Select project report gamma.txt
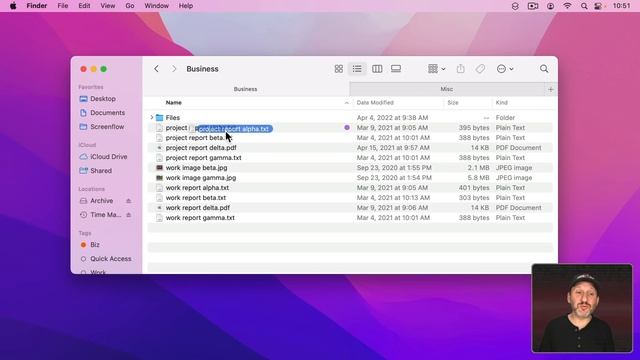This screenshot has height=360, width=640. coord(350,158)
